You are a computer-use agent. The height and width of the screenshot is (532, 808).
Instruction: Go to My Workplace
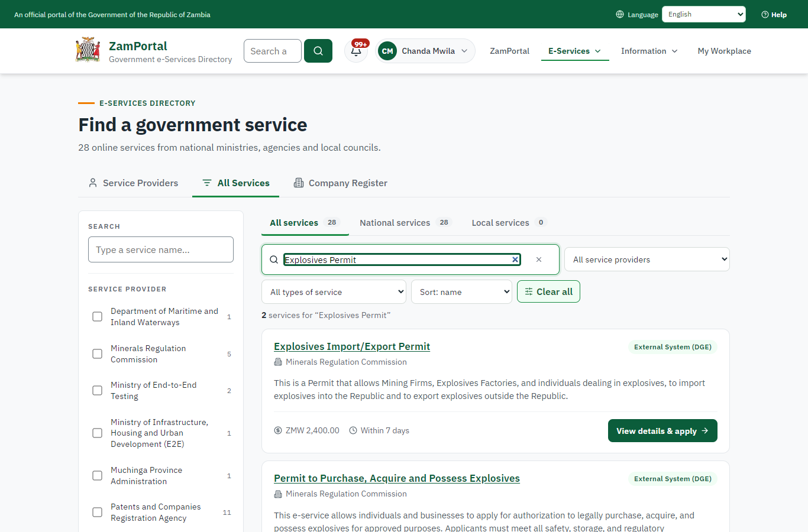(x=724, y=51)
